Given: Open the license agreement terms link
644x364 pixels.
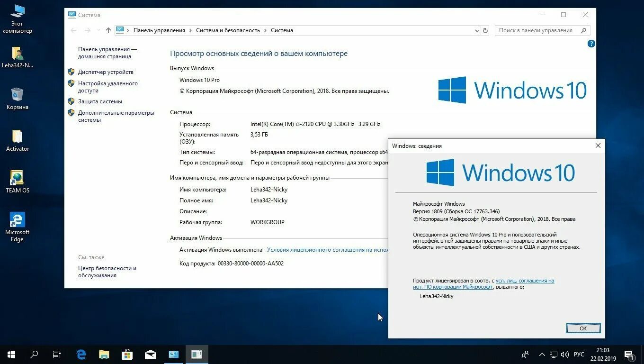Looking at the screenshot, I should click(327, 250).
